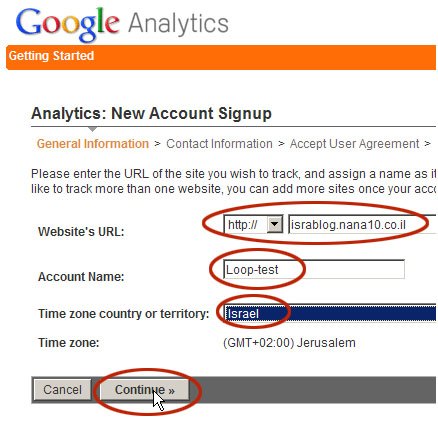Focus the Account Name text box

tap(314, 269)
